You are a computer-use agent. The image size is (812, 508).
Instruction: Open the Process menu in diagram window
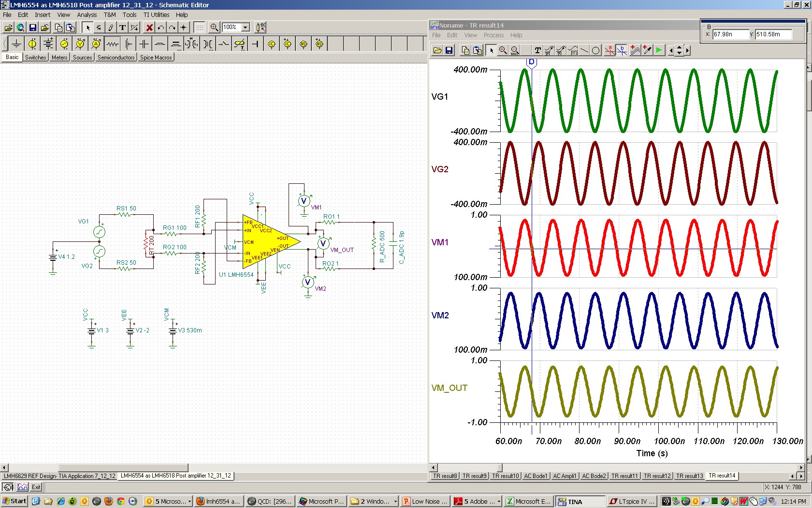493,35
